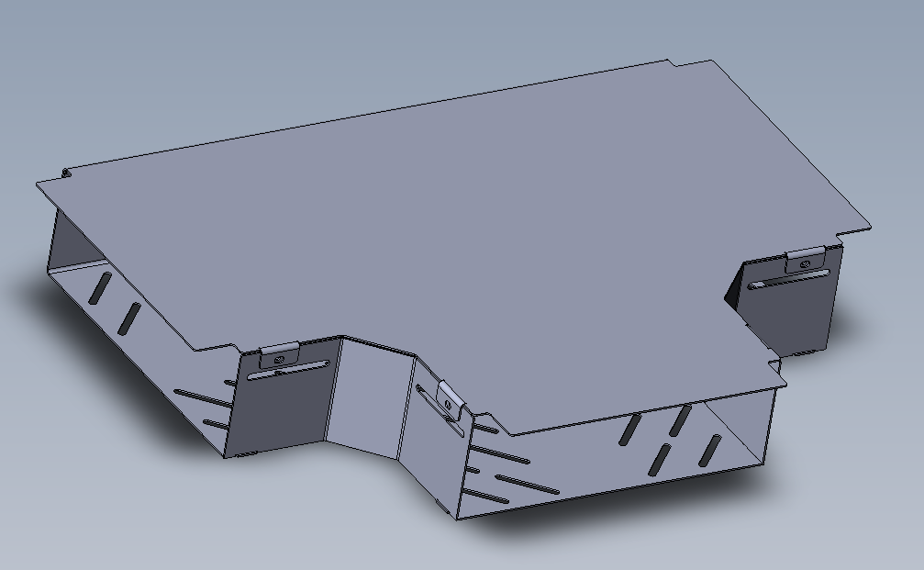Click the cover clip on the front-left wall
The height and width of the screenshot is (570, 924).
pyautogui.click(x=280, y=352)
